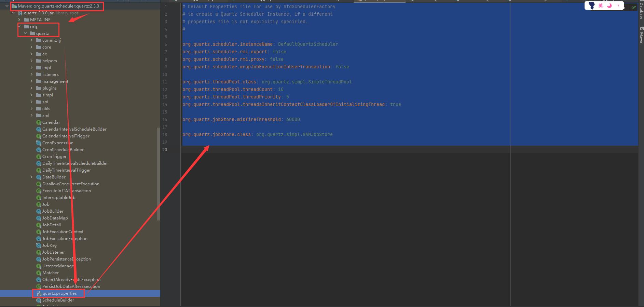Click the CalendarIntervalTrigger interface icon
This screenshot has width=644, height=307.
pos(39,136)
